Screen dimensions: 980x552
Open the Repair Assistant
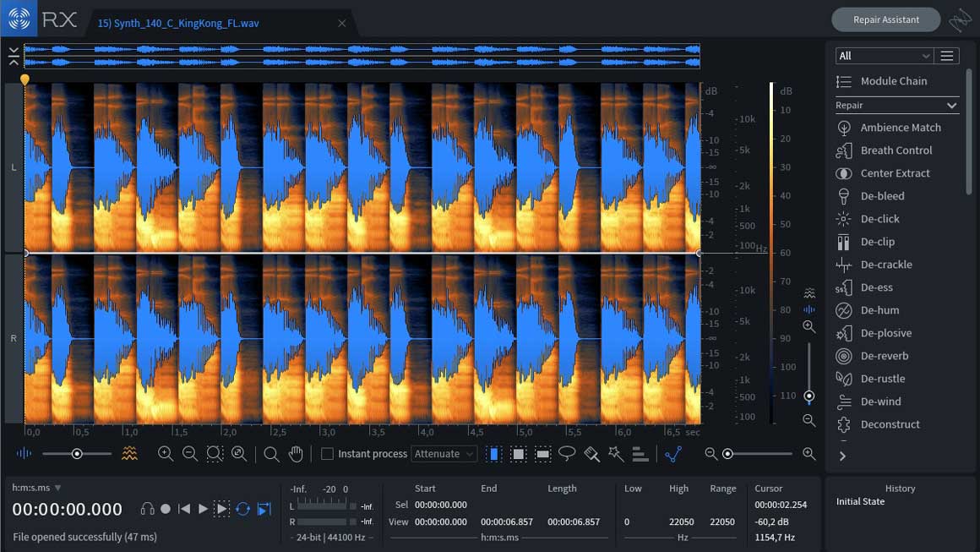(x=885, y=19)
